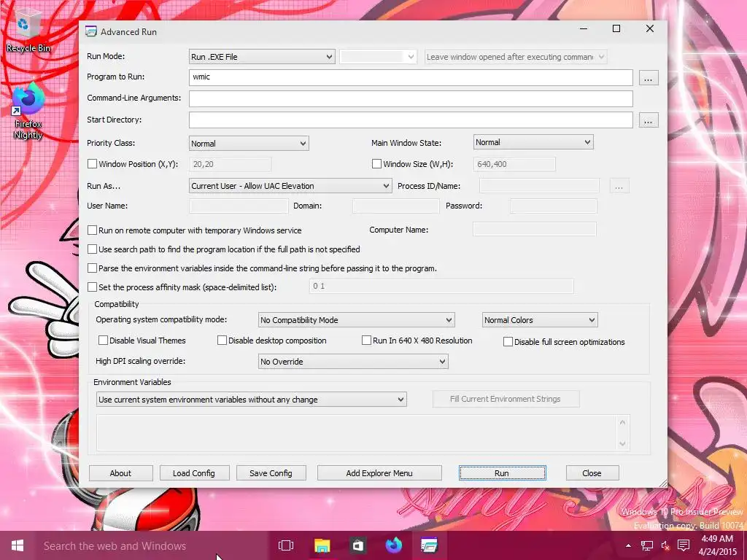Screen dimensions: 747x560
Task: Toggle Use search path checkbox
Action: (x=93, y=249)
